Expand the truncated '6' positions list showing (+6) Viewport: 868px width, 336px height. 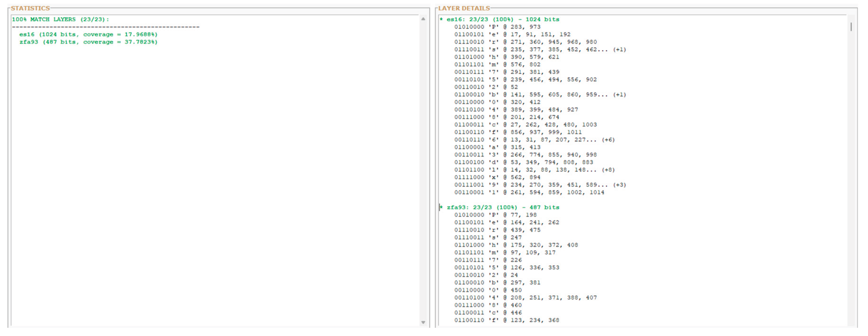pos(608,139)
